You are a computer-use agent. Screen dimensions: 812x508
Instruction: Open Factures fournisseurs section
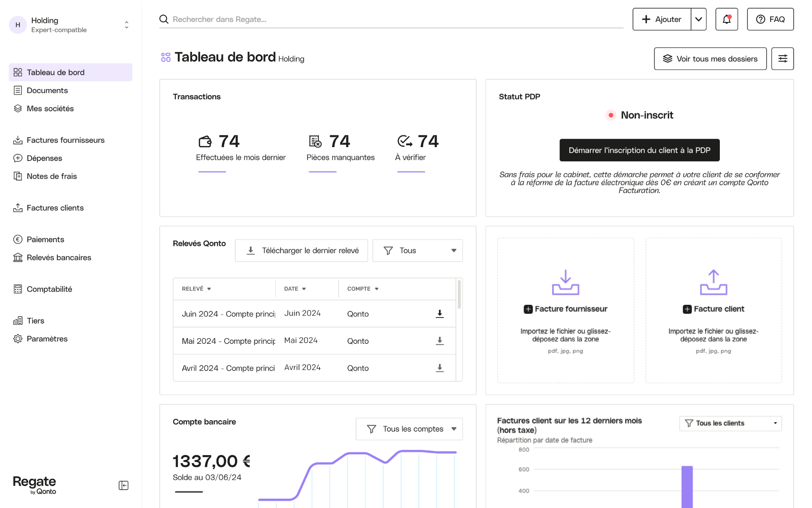71,140
